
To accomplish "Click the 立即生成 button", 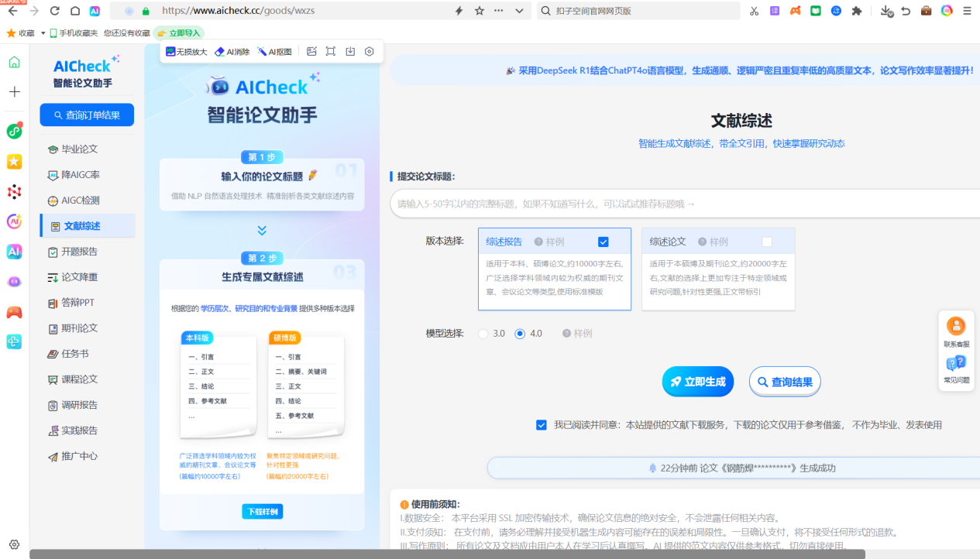I will pyautogui.click(x=698, y=382).
